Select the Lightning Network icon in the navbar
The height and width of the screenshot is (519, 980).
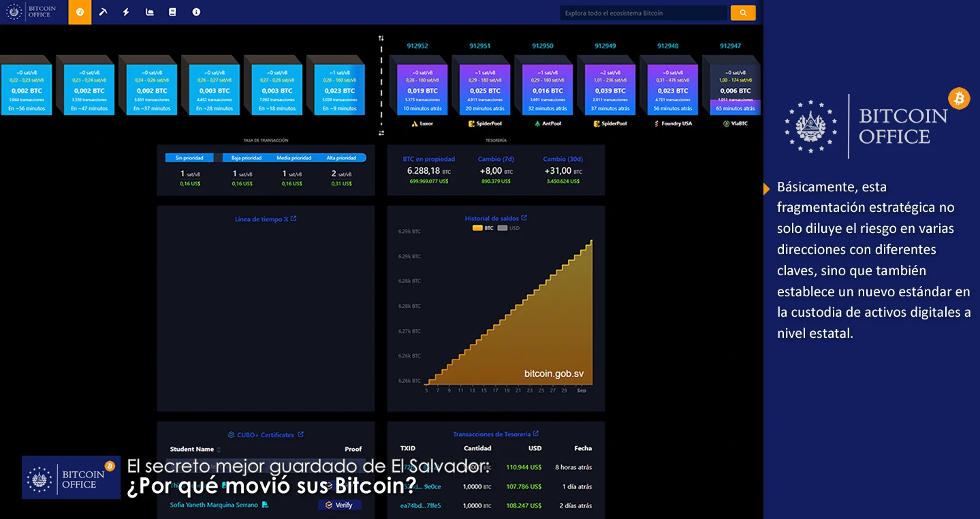[126, 12]
